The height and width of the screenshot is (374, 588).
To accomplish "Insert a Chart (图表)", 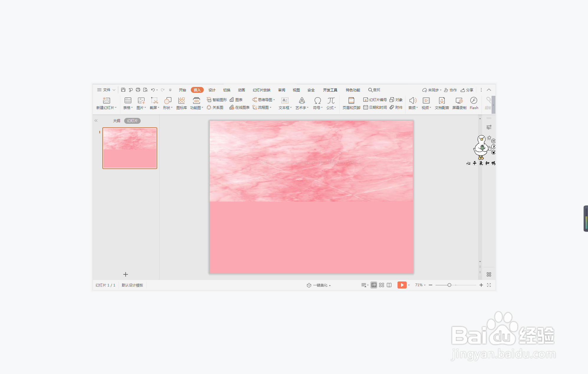I will [236, 100].
